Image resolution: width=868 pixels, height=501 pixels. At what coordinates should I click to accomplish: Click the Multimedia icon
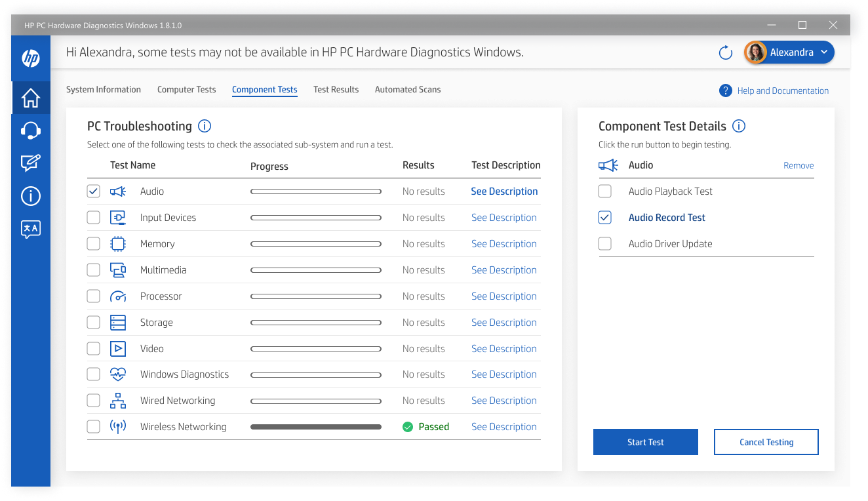click(118, 270)
